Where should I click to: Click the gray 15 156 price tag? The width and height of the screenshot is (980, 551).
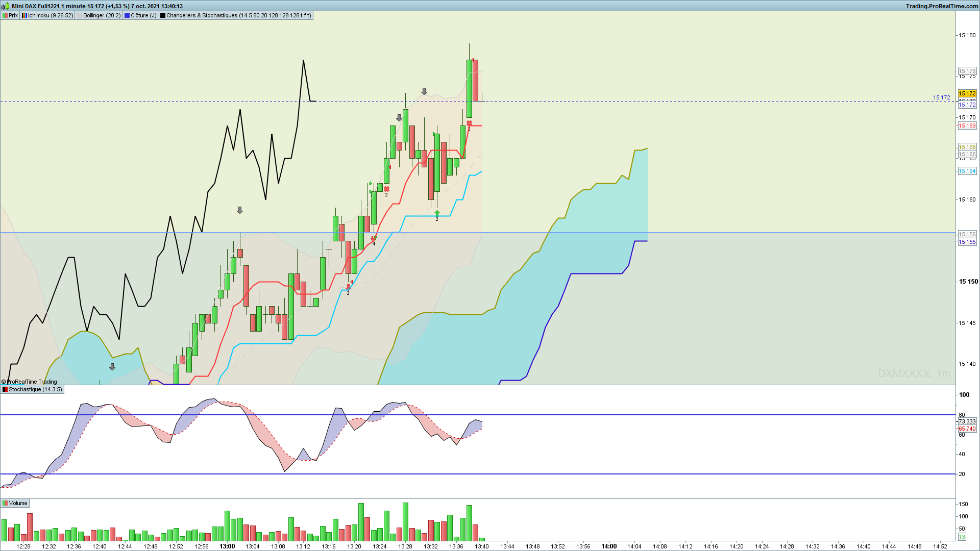967,234
